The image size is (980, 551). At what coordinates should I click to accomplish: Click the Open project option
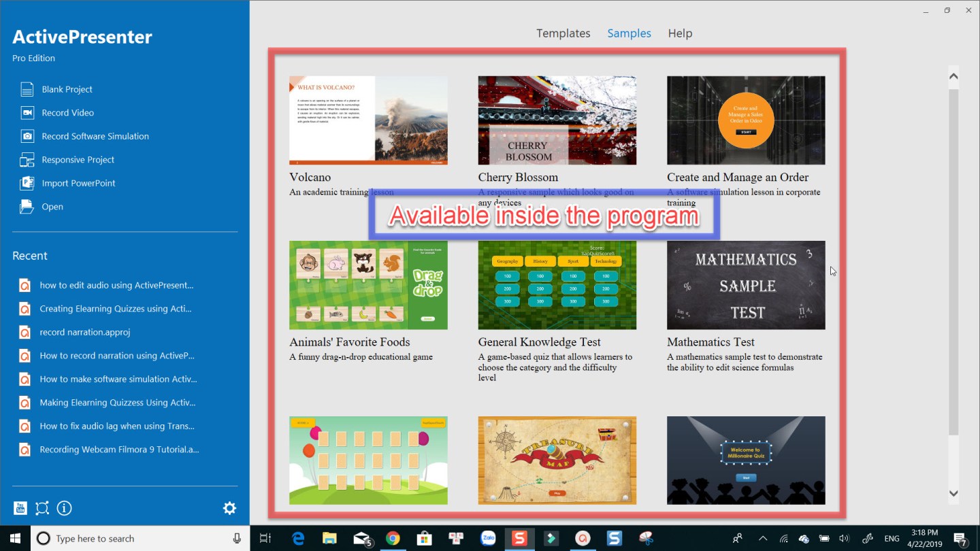(x=41, y=207)
